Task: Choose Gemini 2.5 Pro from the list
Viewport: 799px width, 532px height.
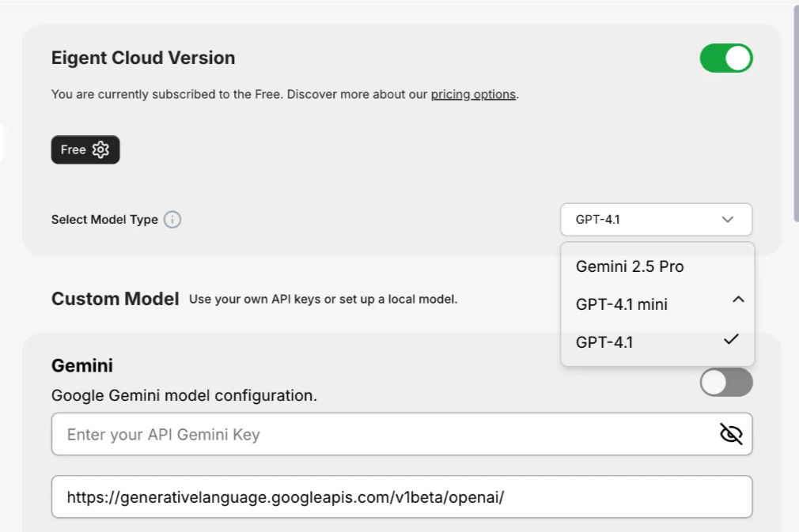Action: coord(657,266)
